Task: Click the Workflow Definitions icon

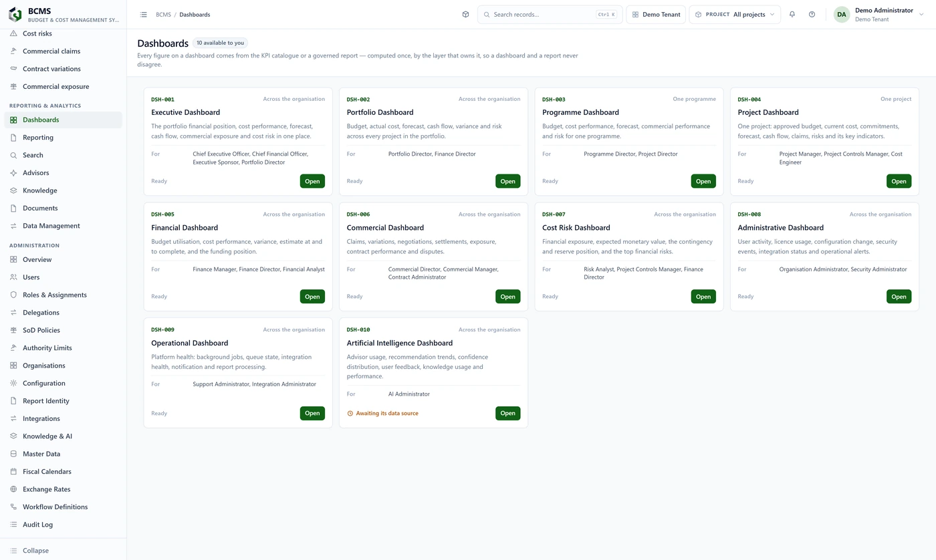Action: (13, 507)
